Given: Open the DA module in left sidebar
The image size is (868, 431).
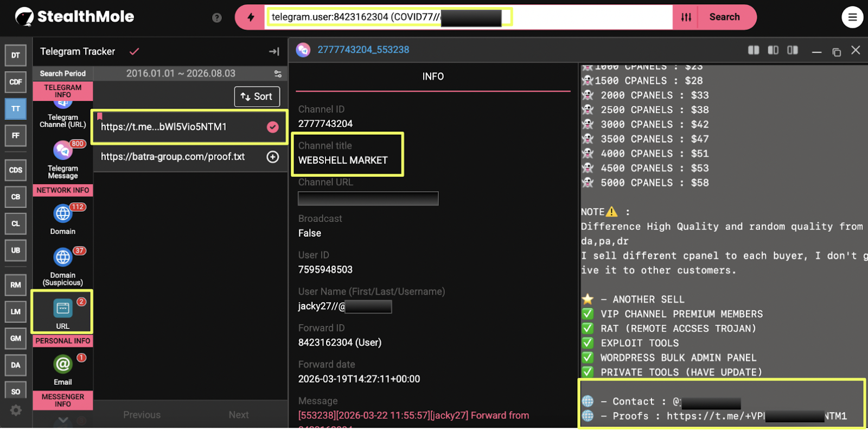Looking at the screenshot, I should point(16,365).
